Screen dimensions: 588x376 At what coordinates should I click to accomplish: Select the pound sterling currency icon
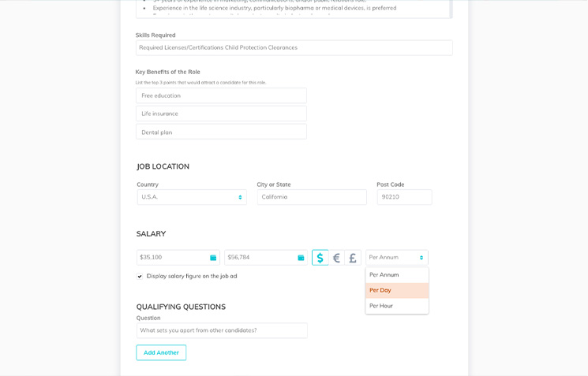tap(353, 258)
